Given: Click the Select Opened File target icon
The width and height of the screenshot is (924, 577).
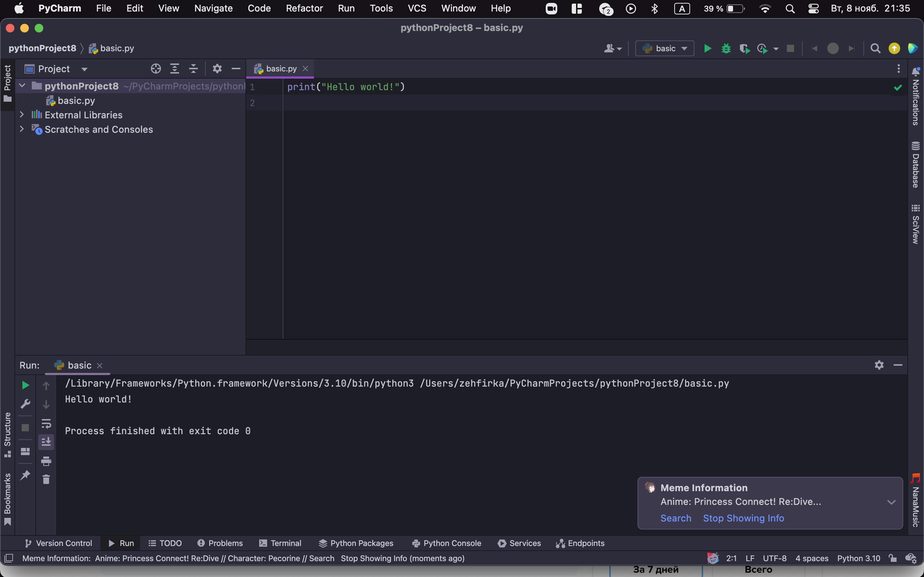Looking at the screenshot, I should click(156, 69).
